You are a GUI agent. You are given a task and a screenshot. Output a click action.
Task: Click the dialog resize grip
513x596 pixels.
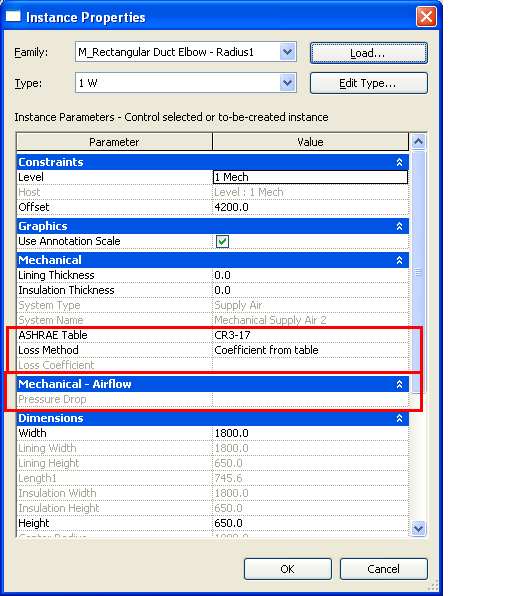click(x=433, y=585)
